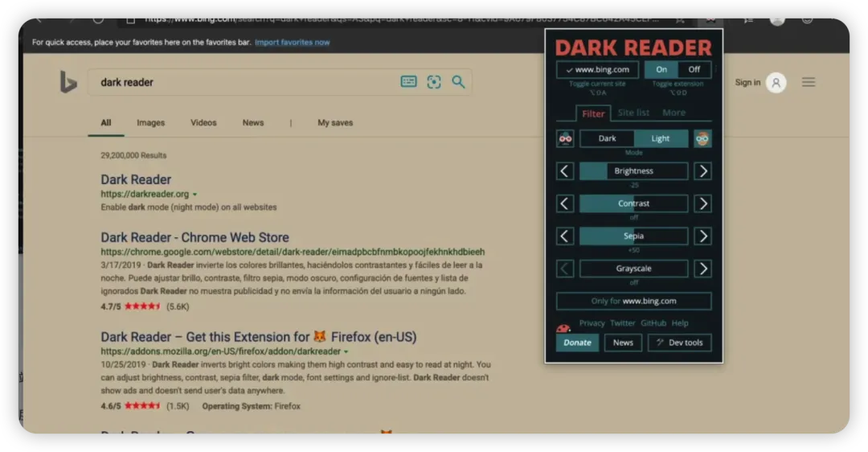Click Sign in on Bing
Screen dimensions: 868x452
747,83
